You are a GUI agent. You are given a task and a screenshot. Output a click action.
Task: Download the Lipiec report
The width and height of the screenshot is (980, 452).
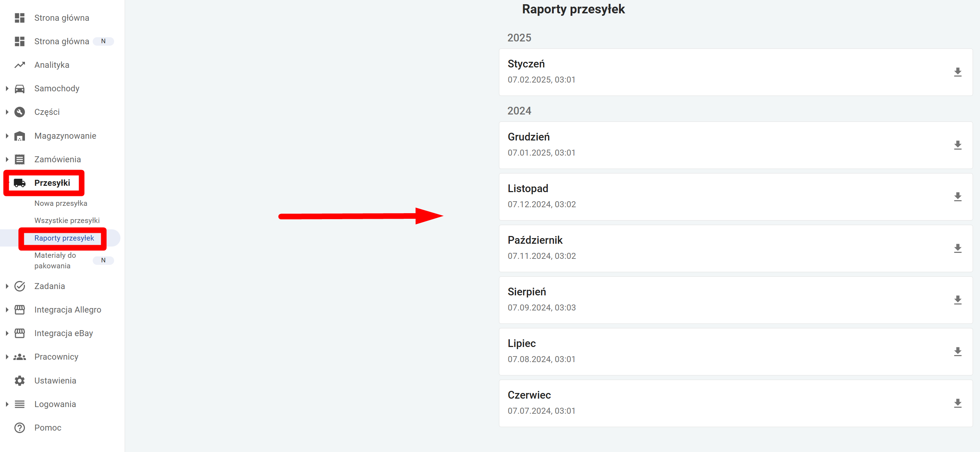coord(957,352)
